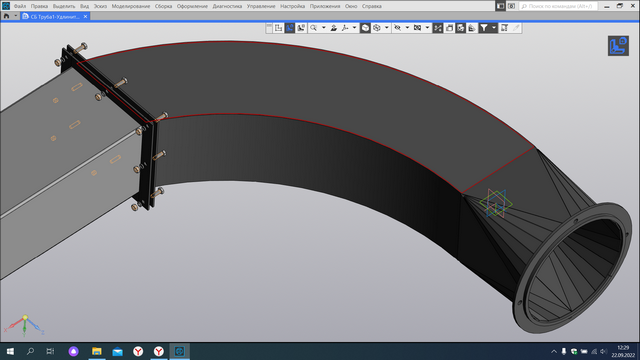The height and width of the screenshot is (360, 640).
Task: Expand the hide objects dropdown arrow
Action: coord(407,28)
